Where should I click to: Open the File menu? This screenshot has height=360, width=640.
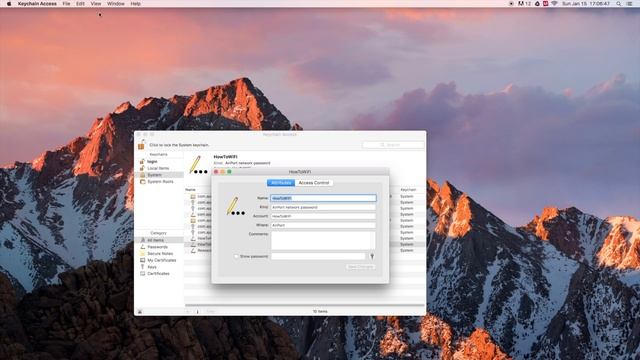click(x=66, y=4)
